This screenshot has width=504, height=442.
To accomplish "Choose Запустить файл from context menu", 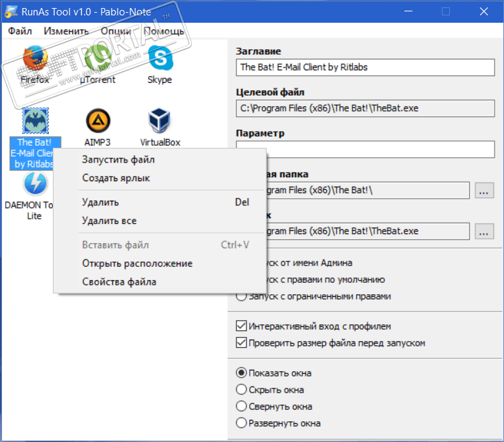I will [160, 159].
